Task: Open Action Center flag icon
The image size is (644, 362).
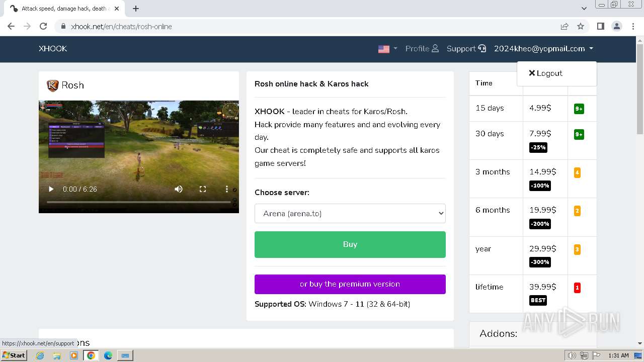Action: coord(596,355)
